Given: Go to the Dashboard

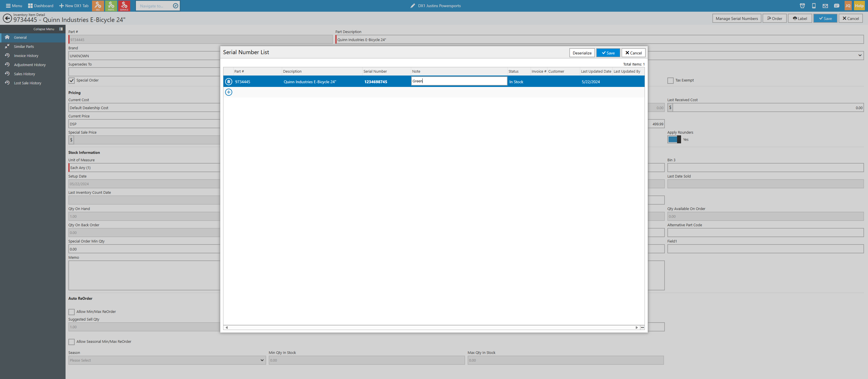Looking at the screenshot, I should point(40,6).
